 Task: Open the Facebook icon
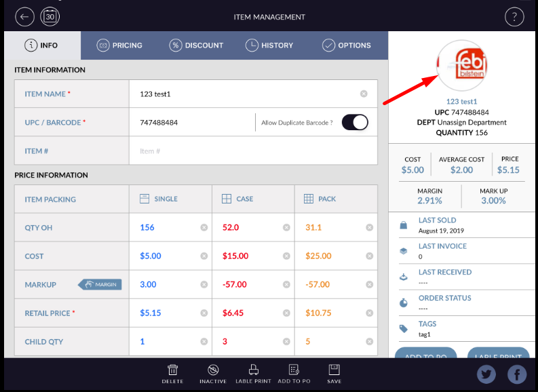coord(517,374)
